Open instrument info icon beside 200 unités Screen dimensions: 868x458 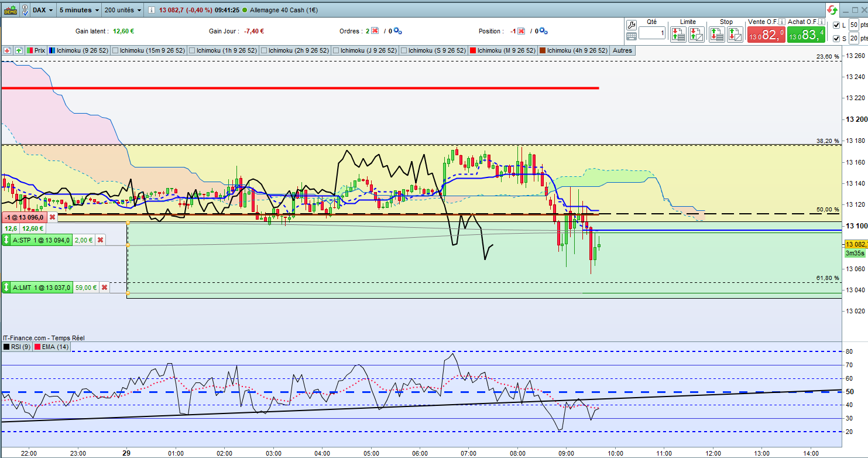152,10
